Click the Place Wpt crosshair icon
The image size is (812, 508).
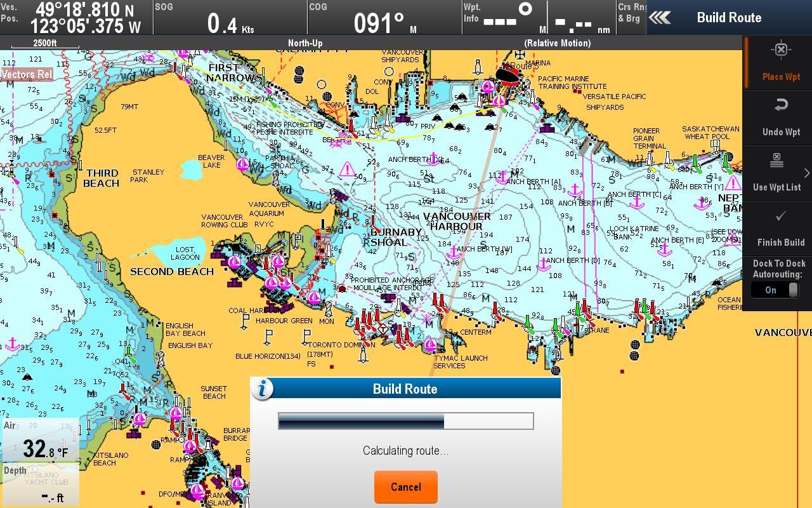(x=781, y=50)
